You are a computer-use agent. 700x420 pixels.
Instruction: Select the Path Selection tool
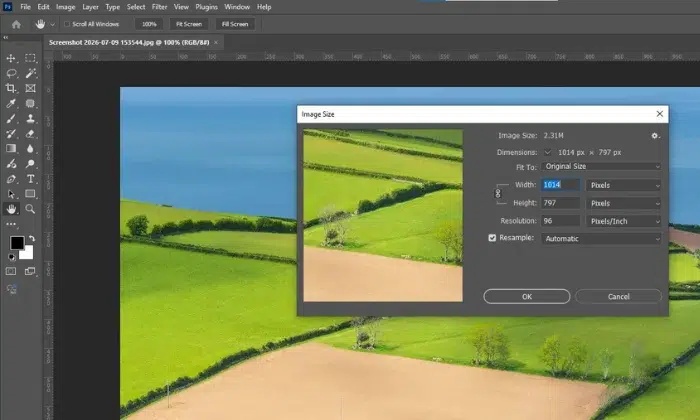pos(11,194)
